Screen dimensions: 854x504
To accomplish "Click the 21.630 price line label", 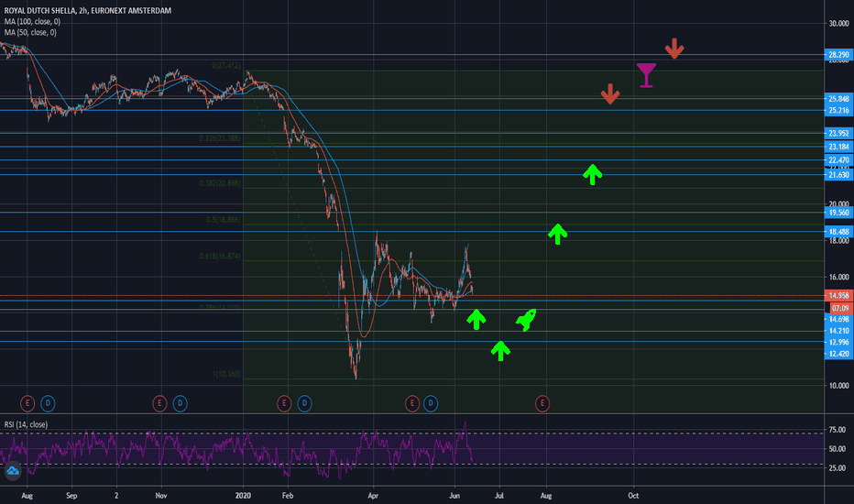I will click(x=838, y=174).
